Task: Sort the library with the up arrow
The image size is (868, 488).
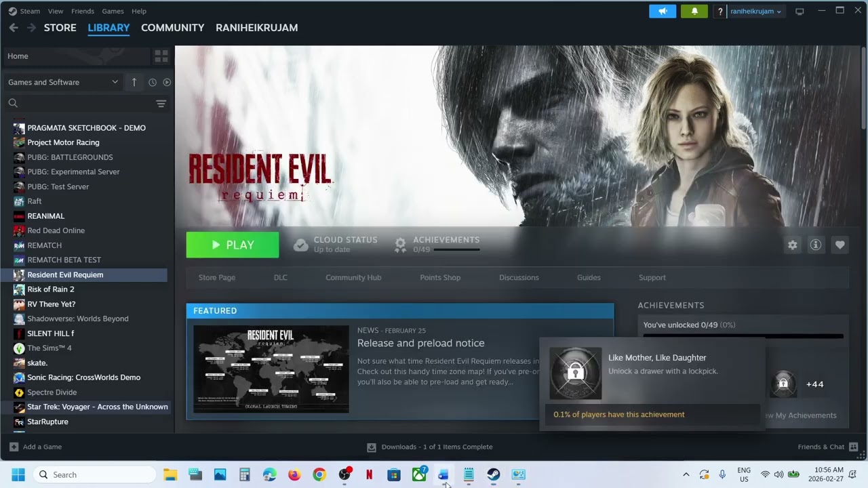Action: pyautogui.click(x=134, y=82)
